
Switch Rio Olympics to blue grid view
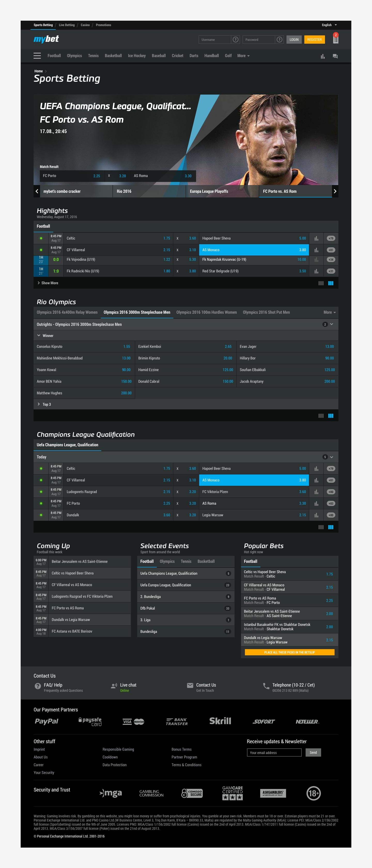(331, 416)
